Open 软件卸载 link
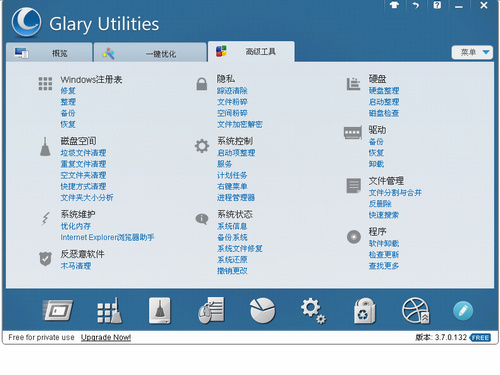The width and height of the screenshot is (500, 375). click(384, 243)
